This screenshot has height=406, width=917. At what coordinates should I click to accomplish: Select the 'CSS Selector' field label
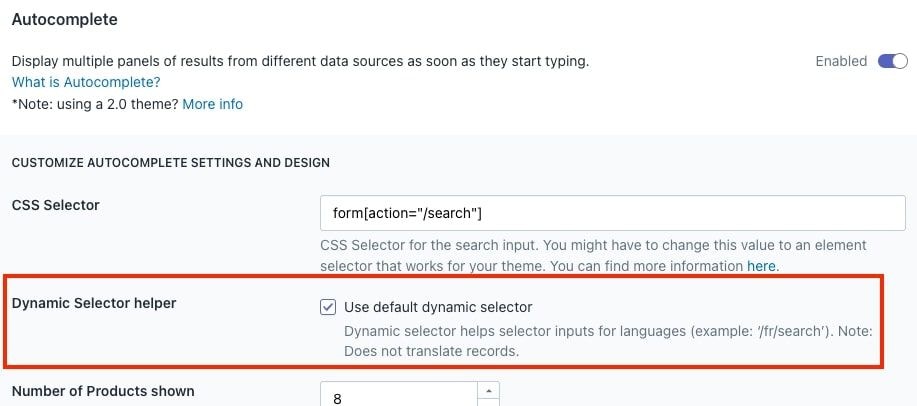(x=55, y=205)
